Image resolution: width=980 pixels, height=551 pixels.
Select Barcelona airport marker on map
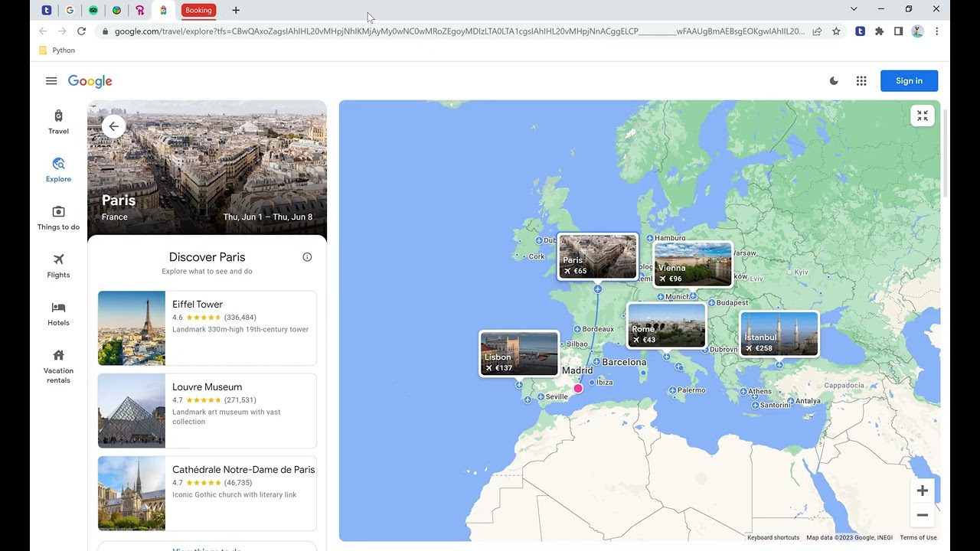click(x=596, y=362)
